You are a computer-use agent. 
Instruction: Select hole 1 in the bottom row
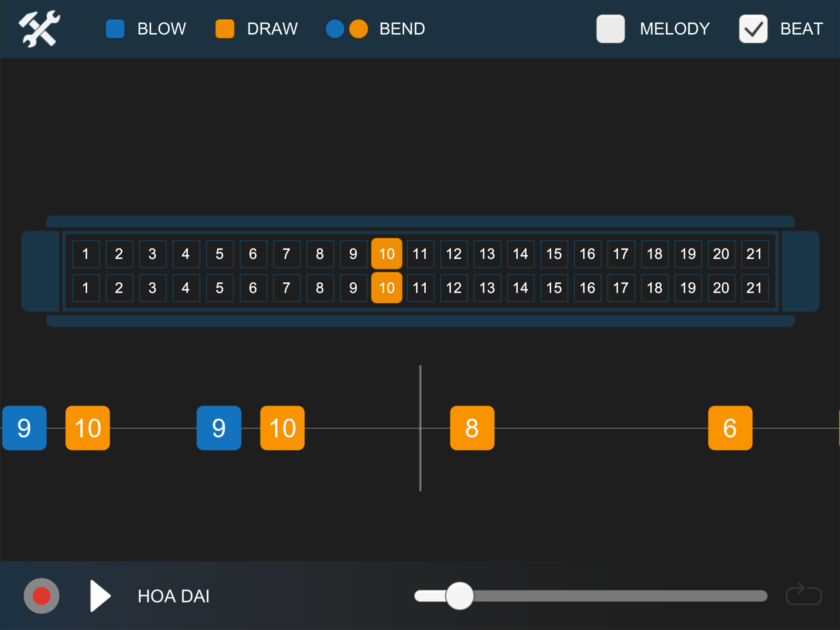(x=86, y=288)
